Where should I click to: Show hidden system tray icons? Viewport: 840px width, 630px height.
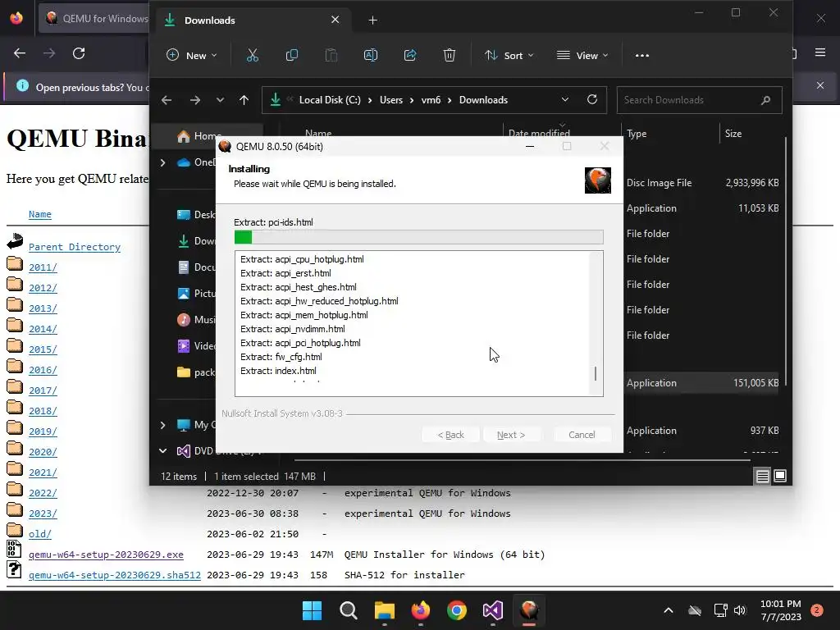pos(668,610)
